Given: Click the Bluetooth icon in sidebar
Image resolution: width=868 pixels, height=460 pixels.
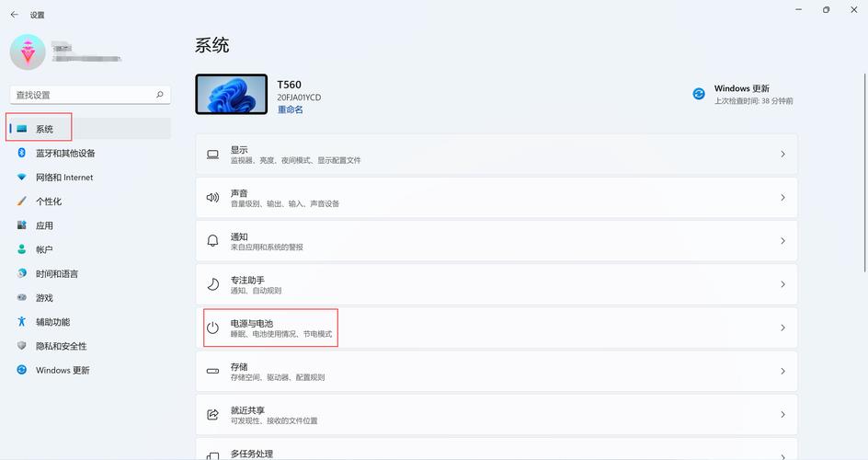Looking at the screenshot, I should click(x=21, y=153).
